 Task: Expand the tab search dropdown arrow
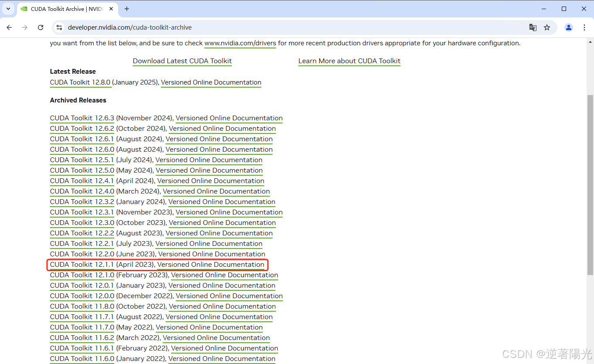[x=8, y=9]
